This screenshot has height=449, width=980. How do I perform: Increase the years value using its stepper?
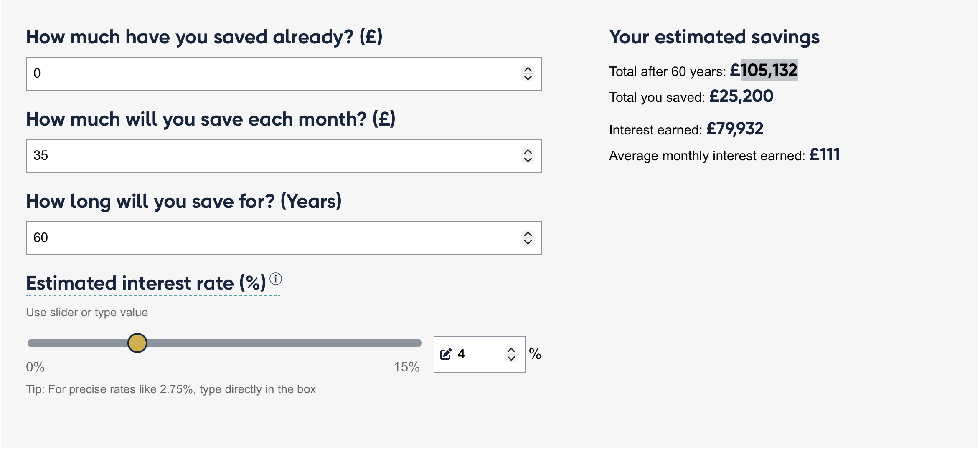tap(528, 233)
